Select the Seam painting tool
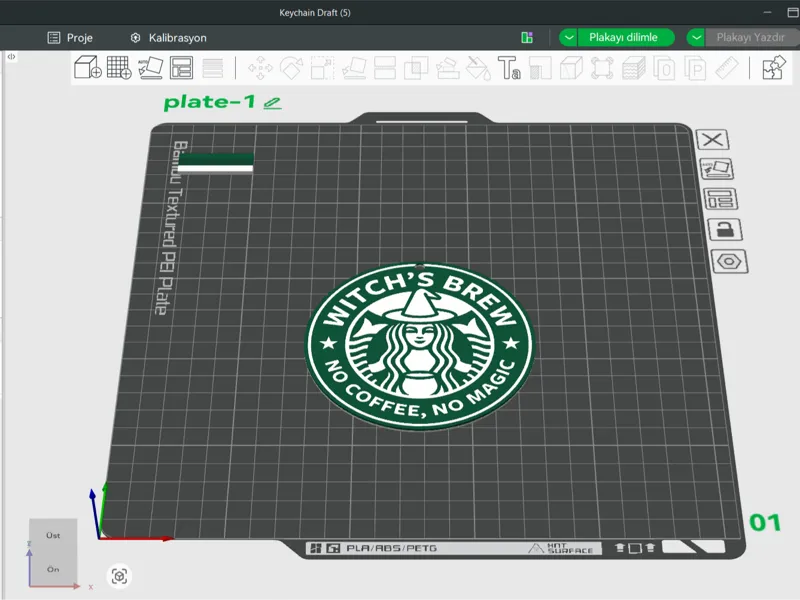The width and height of the screenshot is (800, 600). click(540, 68)
